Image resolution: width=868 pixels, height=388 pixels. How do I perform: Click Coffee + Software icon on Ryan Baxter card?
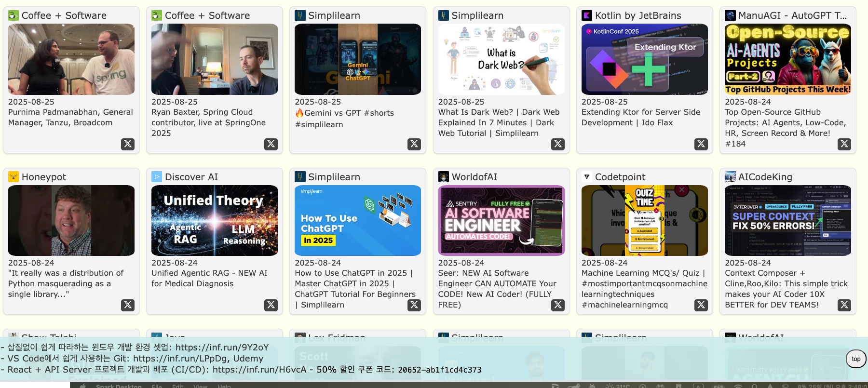click(x=157, y=15)
